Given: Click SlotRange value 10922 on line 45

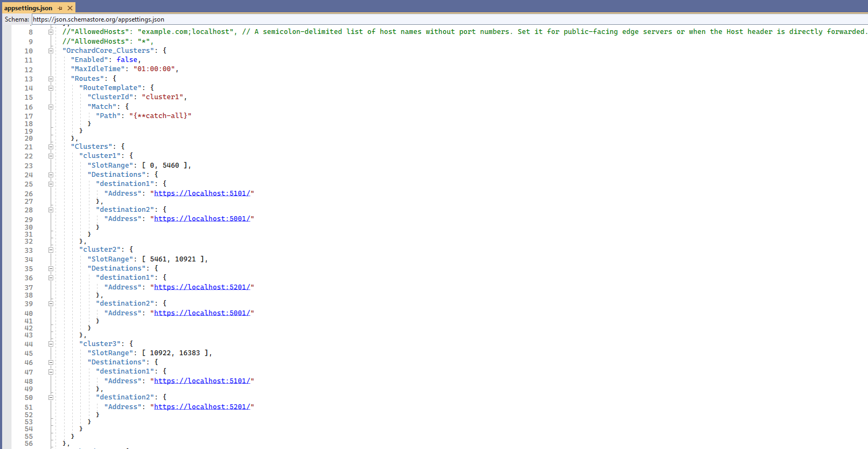Looking at the screenshot, I should (x=161, y=353).
